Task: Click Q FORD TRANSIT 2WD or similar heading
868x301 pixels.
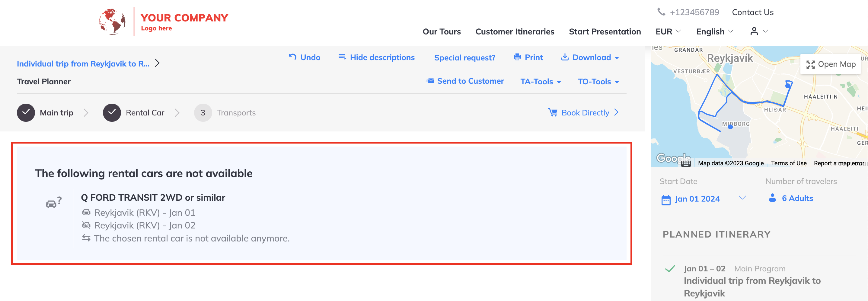Action: [x=153, y=197]
